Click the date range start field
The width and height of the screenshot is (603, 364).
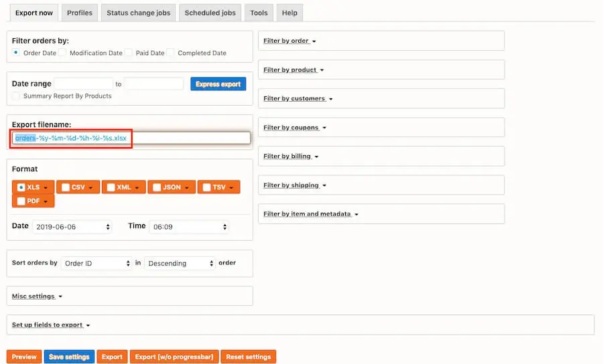pyautogui.click(x=84, y=84)
